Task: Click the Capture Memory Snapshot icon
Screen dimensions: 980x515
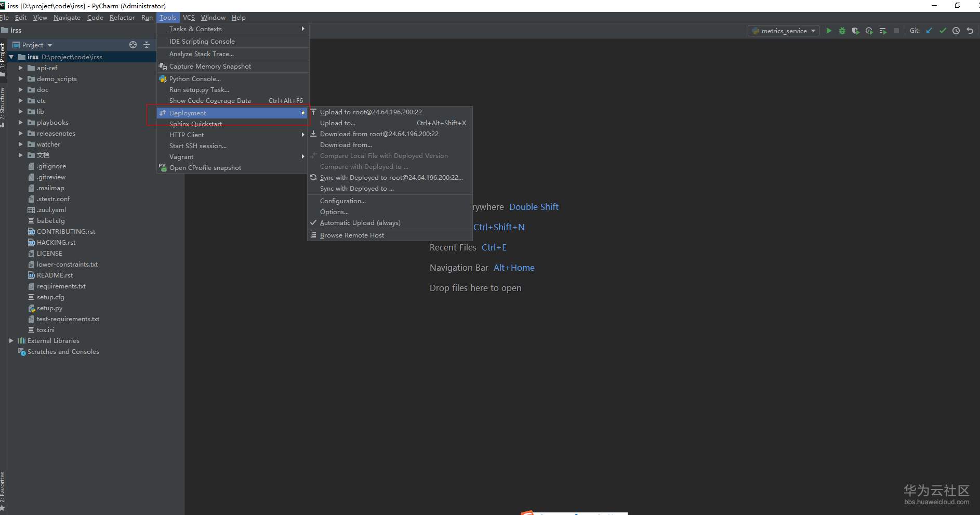Action: (x=163, y=67)
